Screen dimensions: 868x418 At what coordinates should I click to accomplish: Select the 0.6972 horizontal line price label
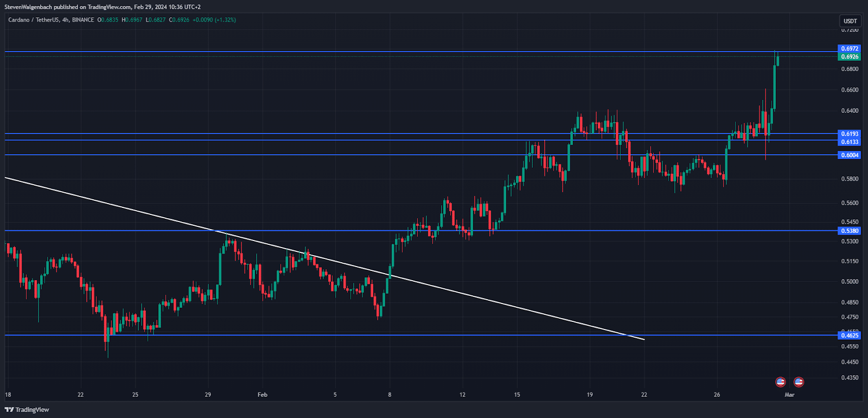pyautogui.click(x=850, y=49)
